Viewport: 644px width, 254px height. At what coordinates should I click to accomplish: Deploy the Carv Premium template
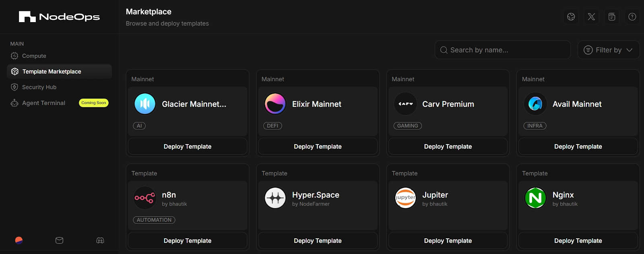point(448,147)
